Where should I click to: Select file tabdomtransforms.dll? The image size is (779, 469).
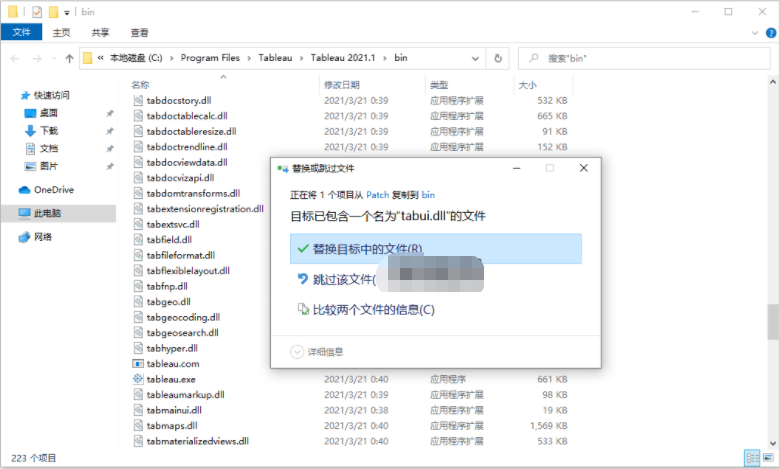pyautogui.click(x=193, y=193)
